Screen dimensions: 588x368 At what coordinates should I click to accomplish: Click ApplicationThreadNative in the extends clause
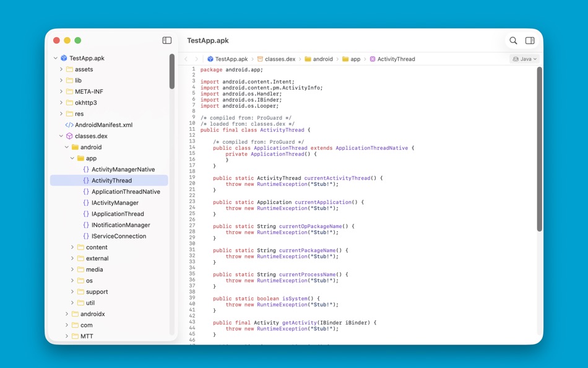point(371,148)
